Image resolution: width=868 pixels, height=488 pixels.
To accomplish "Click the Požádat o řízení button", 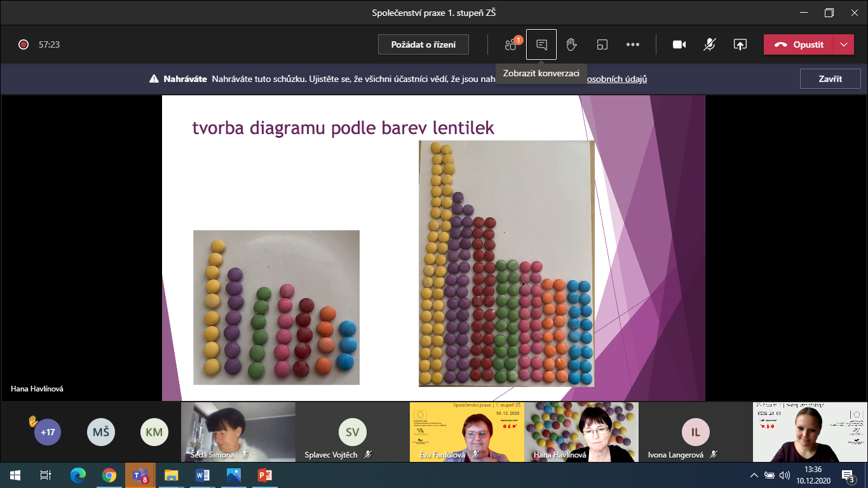I will pos(423,44).
